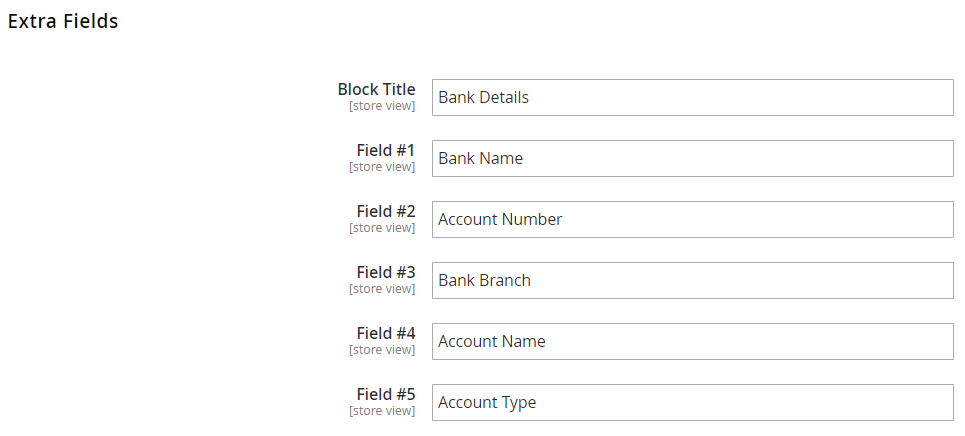
Task: Click the store view scope under Field #5
Action: click(x=382, y=411)
